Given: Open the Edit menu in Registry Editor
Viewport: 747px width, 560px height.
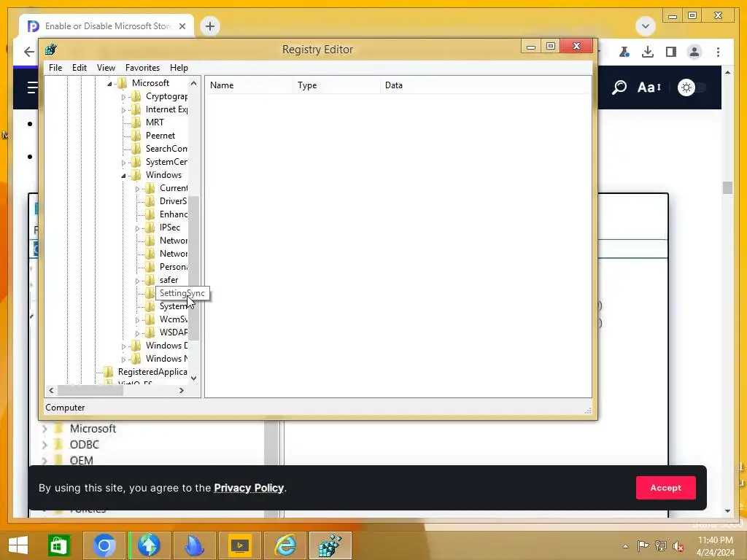Looking at the screenshot, I should pos(79,68).
